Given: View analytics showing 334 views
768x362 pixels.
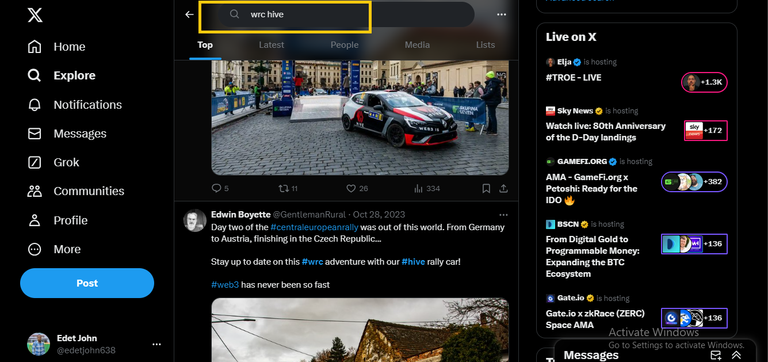Looking at the screenshot, I should point(427,189).
